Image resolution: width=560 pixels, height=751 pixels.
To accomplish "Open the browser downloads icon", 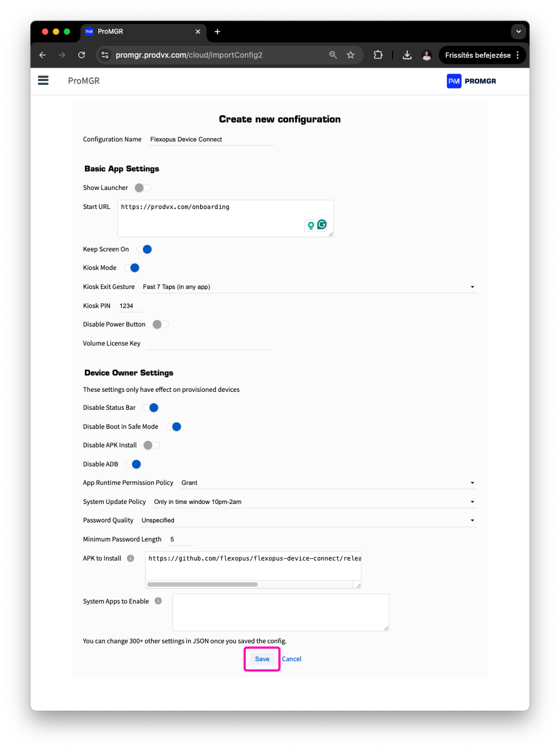I will coord(407,55).
